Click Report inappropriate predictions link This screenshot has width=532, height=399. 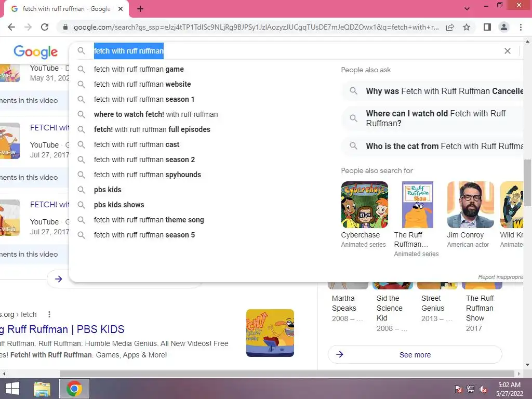(500, 277)
